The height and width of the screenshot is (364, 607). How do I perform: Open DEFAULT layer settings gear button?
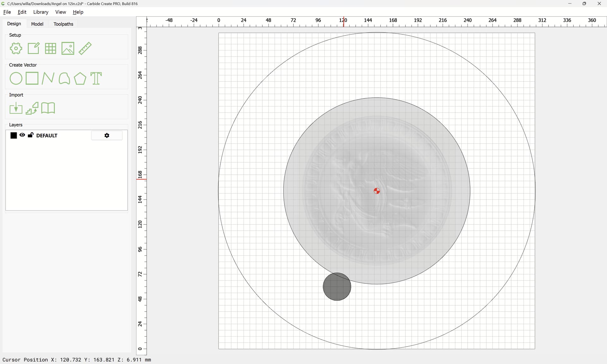(x=107, y=136)
